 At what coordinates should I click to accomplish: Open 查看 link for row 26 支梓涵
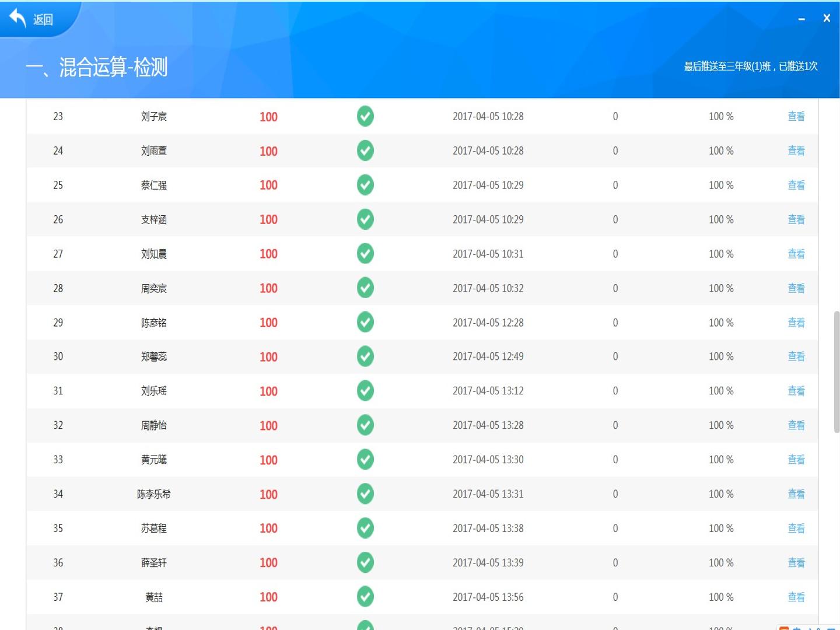[x=796, y=220]
